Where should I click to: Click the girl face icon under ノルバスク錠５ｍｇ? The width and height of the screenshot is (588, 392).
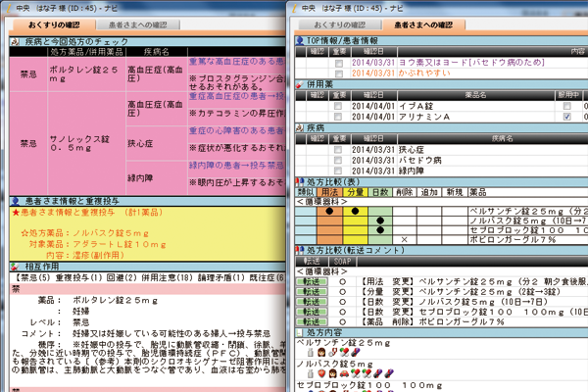point(332,373)
